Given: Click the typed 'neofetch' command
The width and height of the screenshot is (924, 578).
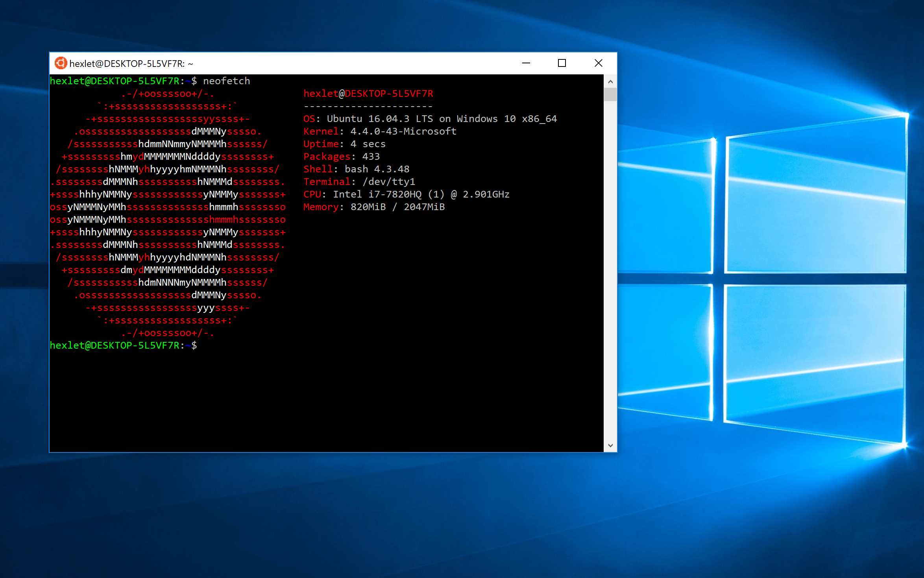Looking at the screenshot, I should pos(227,81).
